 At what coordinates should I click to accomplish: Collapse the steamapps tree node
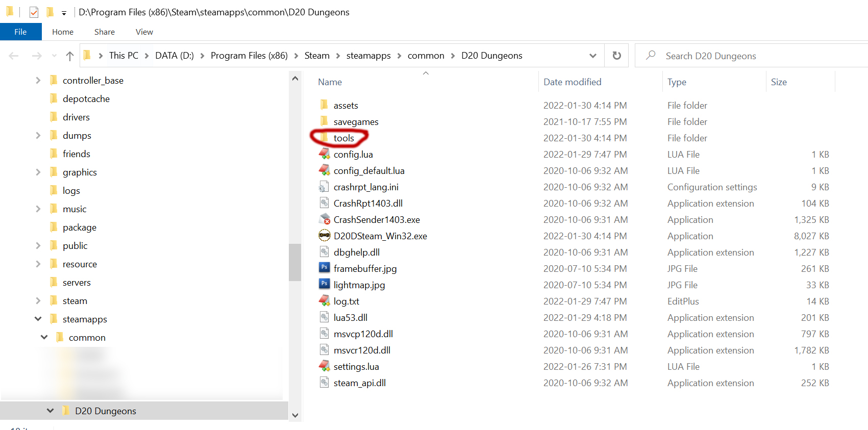[x=38, y=319]
